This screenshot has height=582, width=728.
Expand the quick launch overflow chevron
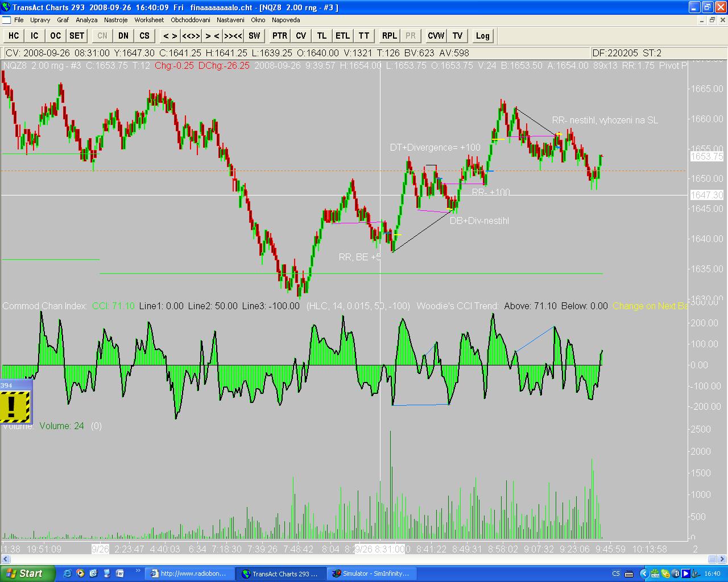(x=137, y=571)
